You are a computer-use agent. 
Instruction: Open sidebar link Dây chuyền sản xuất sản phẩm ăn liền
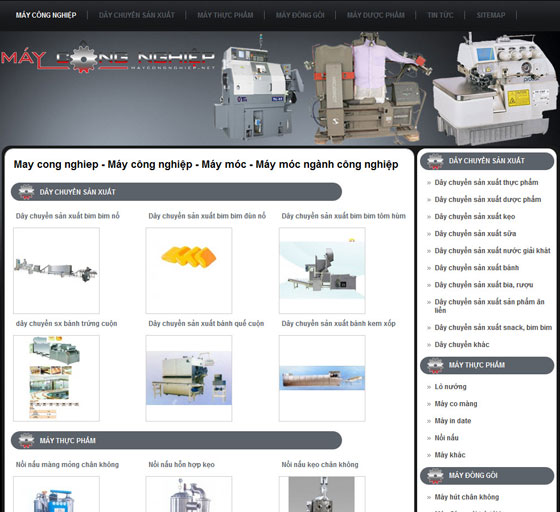[490, 306]
